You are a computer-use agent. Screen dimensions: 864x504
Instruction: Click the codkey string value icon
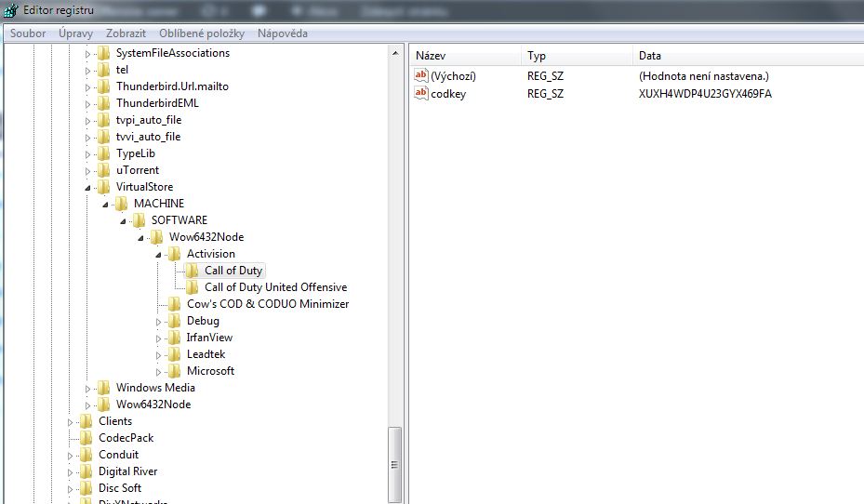tap(421, 93)
